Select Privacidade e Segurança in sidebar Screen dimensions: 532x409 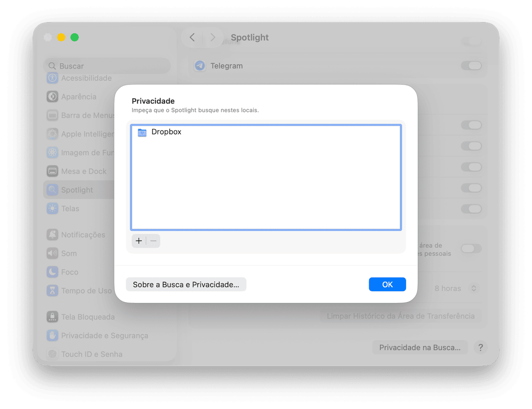pos(104,335)
